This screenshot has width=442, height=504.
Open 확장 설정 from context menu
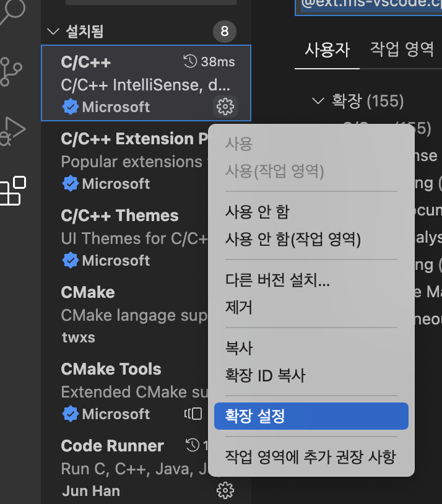(311, 416)
